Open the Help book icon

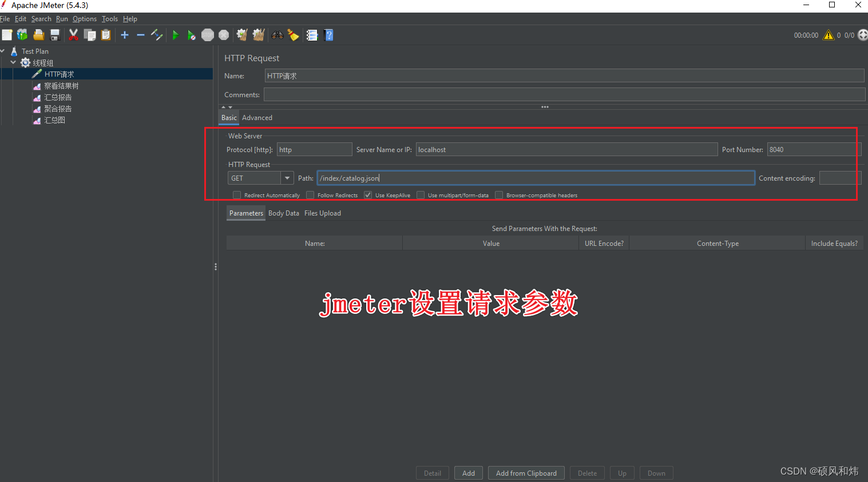click(x=328, y=35)
